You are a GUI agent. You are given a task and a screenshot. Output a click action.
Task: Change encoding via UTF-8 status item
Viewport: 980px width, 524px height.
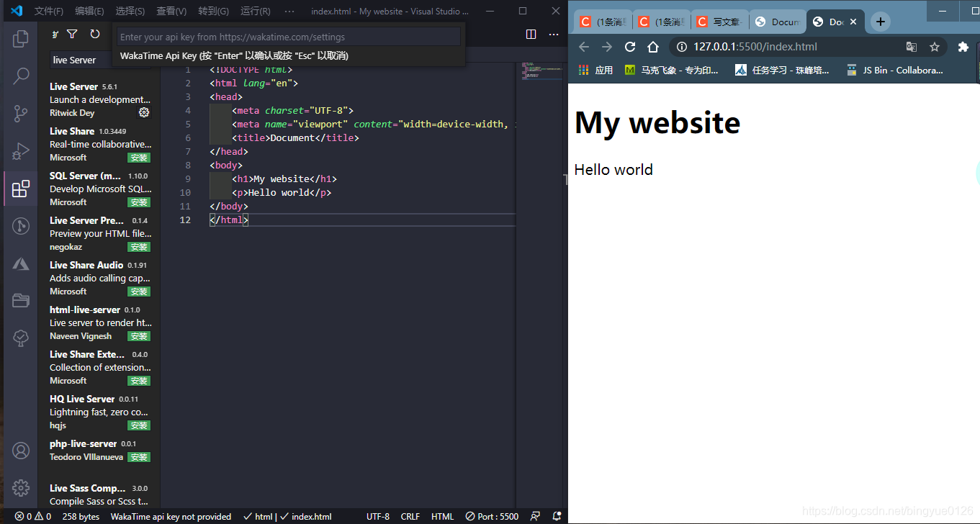(x=378, y=516)
